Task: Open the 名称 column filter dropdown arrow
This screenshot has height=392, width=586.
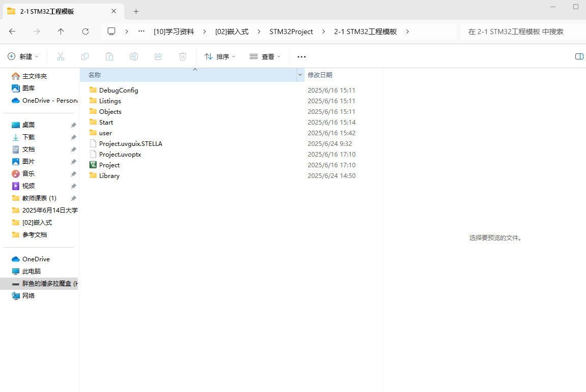Action: point(300,75)
